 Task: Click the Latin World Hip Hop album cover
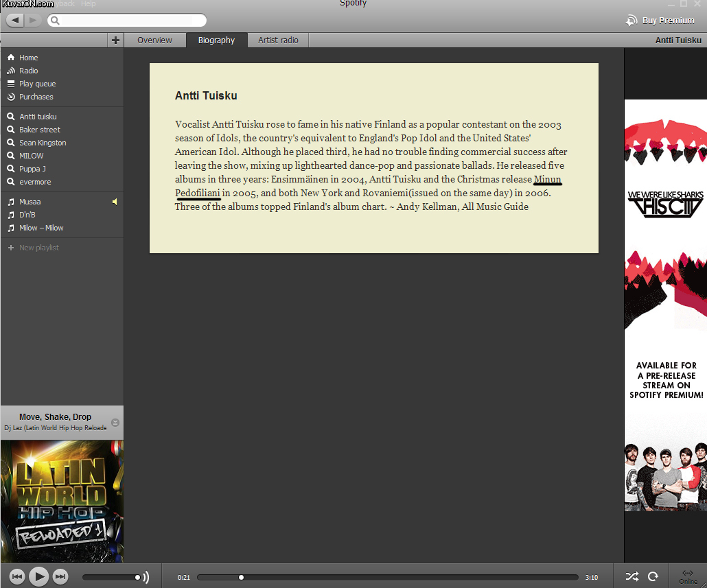62,502
